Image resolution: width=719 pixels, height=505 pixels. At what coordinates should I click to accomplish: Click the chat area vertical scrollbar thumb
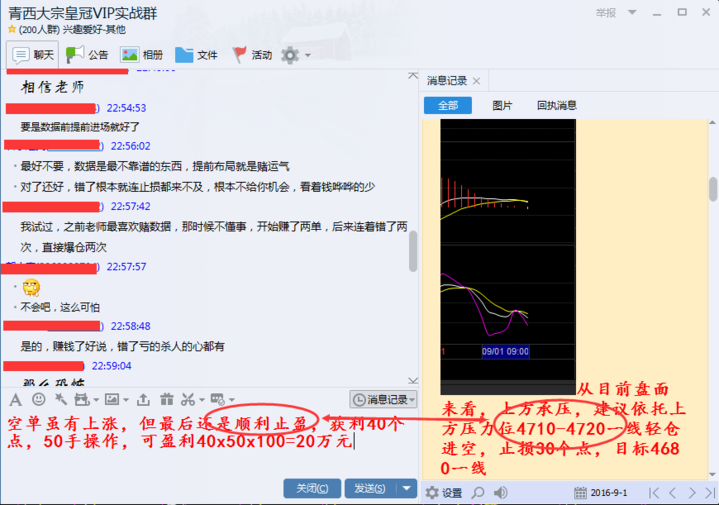[x=413, y=251]
